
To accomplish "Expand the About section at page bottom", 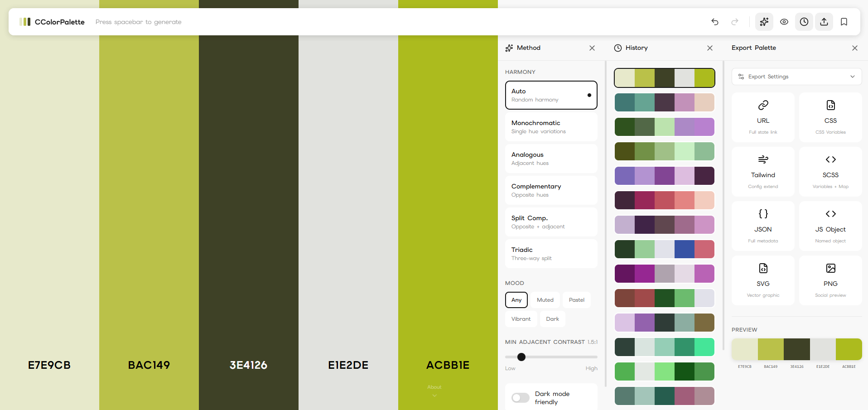I will [434, 391].
